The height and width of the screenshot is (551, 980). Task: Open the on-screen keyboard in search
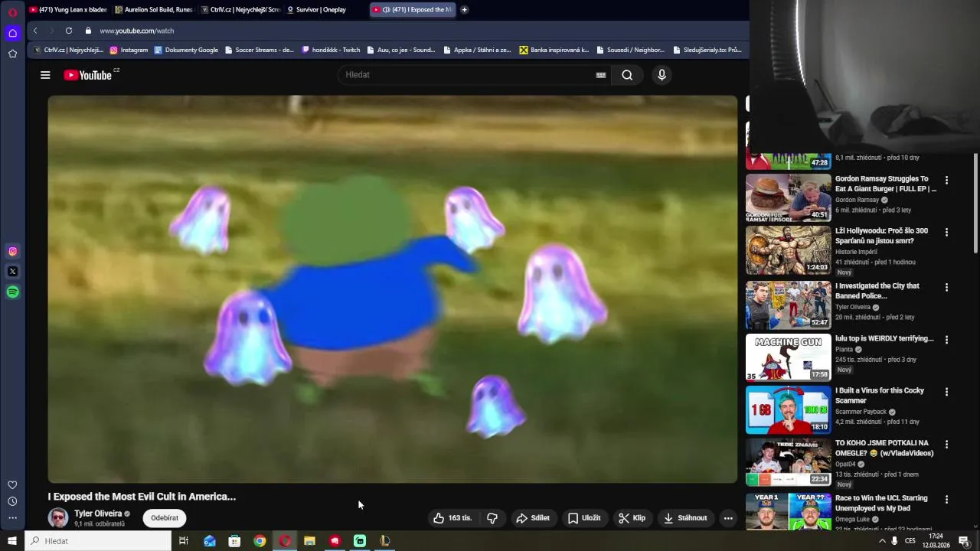tap(601, 75)
